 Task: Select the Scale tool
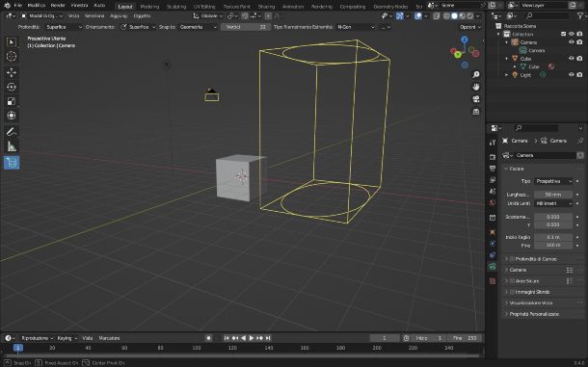pyautogui.click(x=12, y=101)
